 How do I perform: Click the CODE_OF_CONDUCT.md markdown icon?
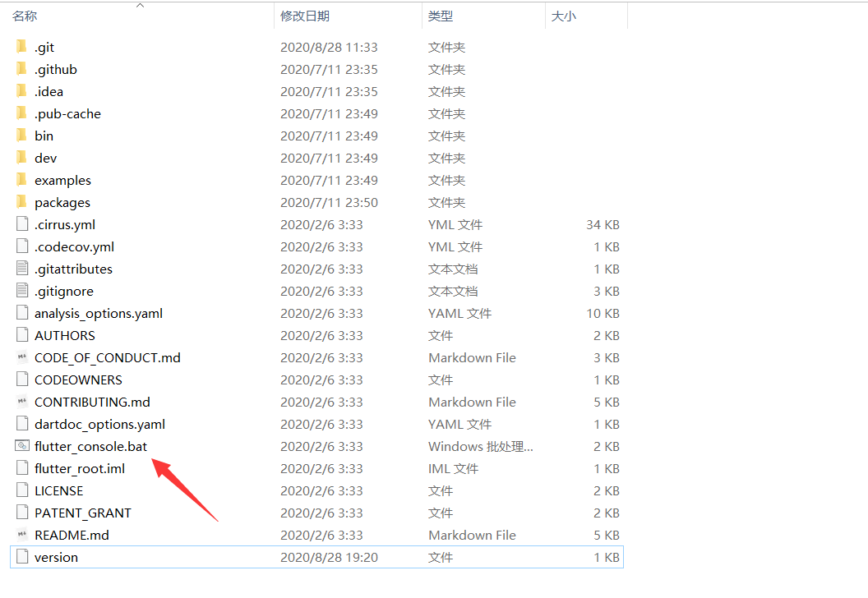[x=22, y=356]
